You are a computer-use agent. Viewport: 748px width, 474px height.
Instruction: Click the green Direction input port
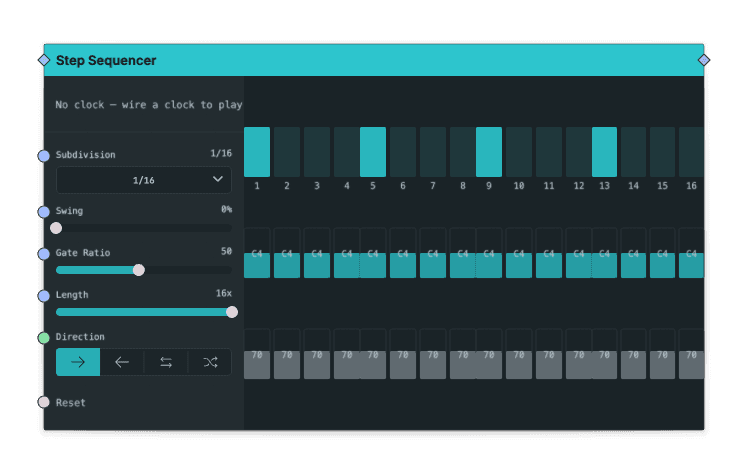(x=44, y=338)
